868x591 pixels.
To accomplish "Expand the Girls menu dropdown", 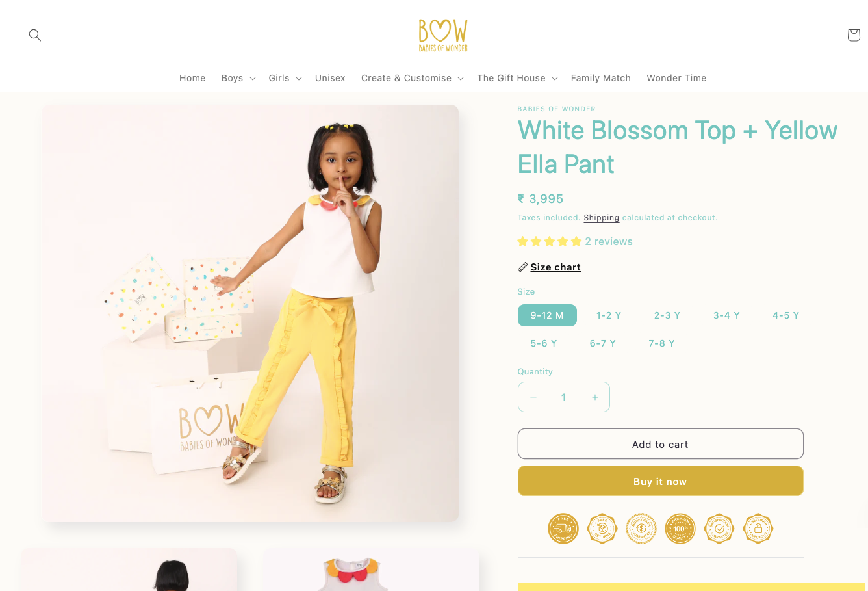I will 285,78.
